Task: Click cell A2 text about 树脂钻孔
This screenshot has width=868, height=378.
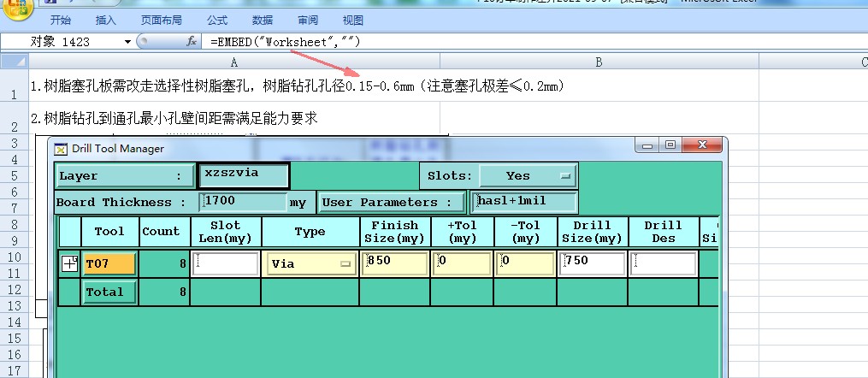Action: tap(174, 118)
